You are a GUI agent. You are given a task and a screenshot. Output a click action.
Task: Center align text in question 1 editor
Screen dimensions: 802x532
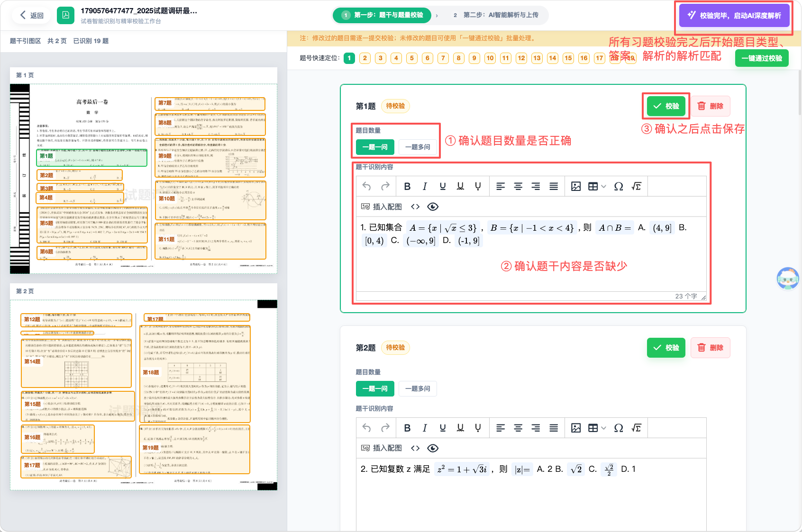point(518,186)
